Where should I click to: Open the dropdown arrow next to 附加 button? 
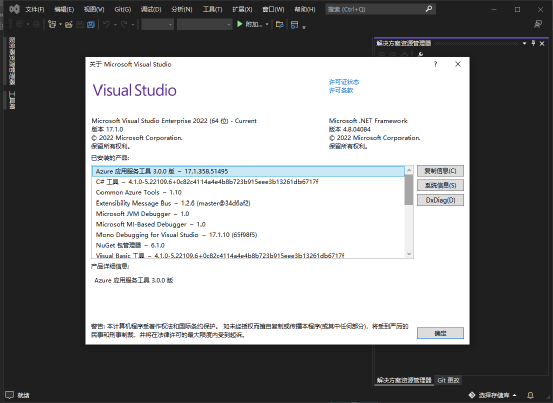(x=267, y=24)
